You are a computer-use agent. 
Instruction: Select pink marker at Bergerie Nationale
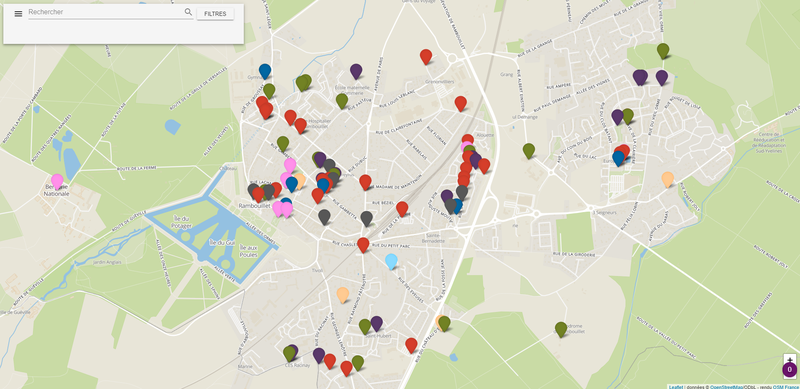[57, 181]
